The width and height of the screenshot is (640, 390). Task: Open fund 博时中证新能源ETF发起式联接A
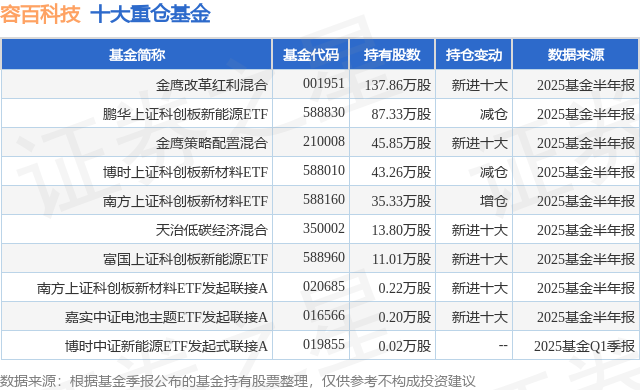pos(166,346)
